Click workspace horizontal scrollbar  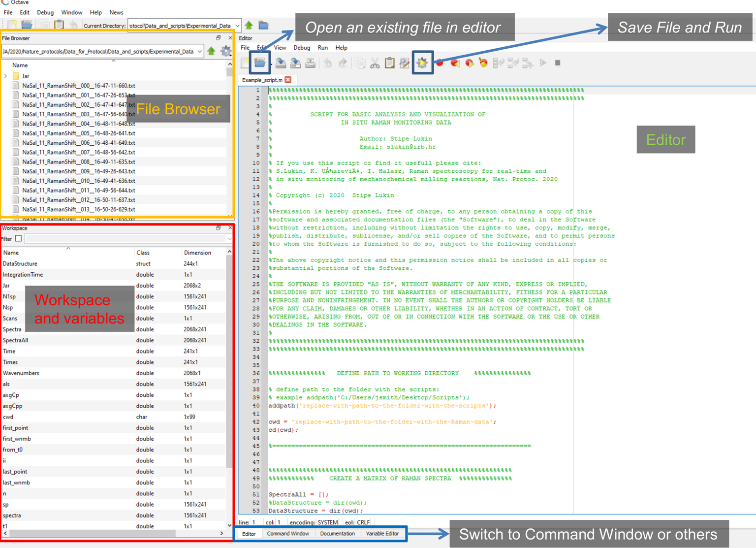click(x=92, y=533)
